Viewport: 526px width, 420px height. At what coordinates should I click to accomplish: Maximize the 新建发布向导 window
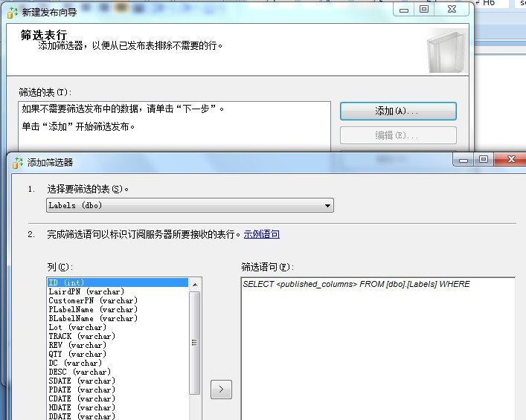pyautogui.click(x=424, y=10)
